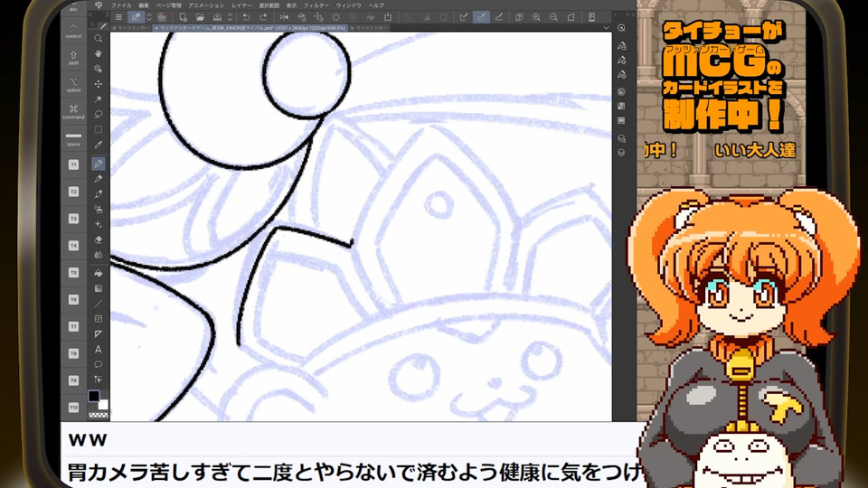Viewport: 868px width, 488px height.
Task: Open the レイヤー menu
Action: [241, 5]
